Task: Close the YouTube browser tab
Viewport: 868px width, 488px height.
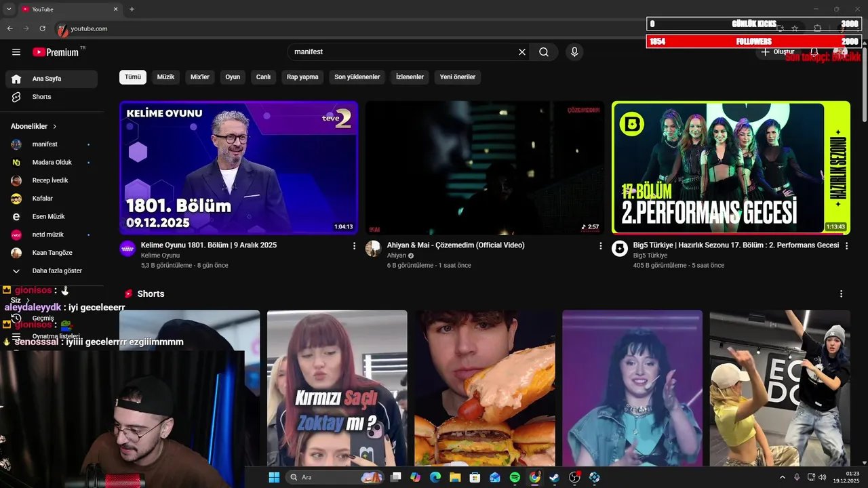Action: coord(115,9)
